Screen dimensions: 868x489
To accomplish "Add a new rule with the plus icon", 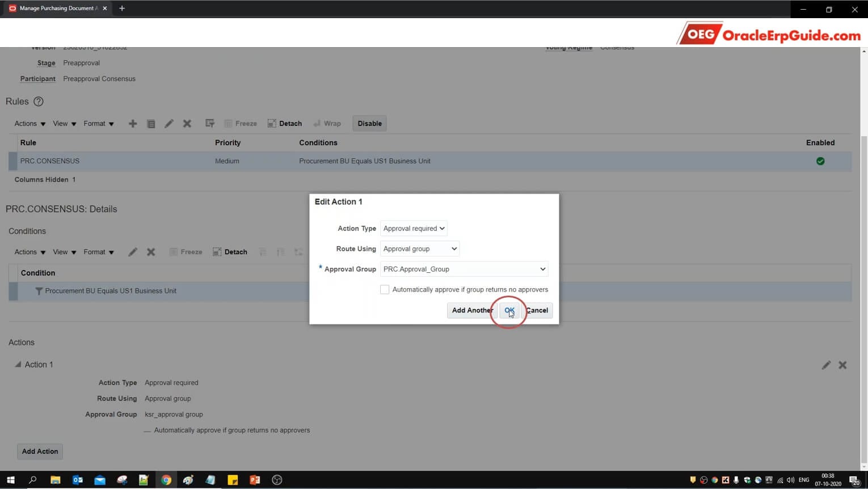I will pyautogui.click(x=133, y=124).
